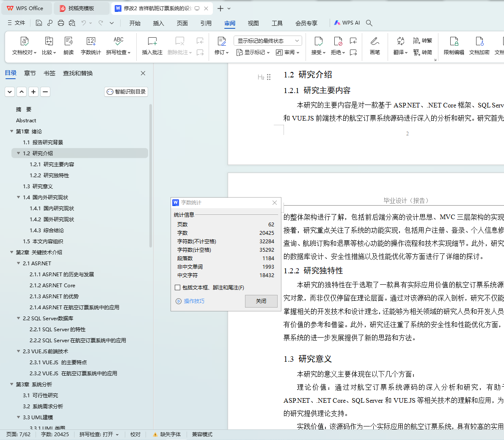This screenshot has height=440, width=504.
Task: Go to 2.1.2 ASP.NET Core in outline
Action: tap(52, 285)
